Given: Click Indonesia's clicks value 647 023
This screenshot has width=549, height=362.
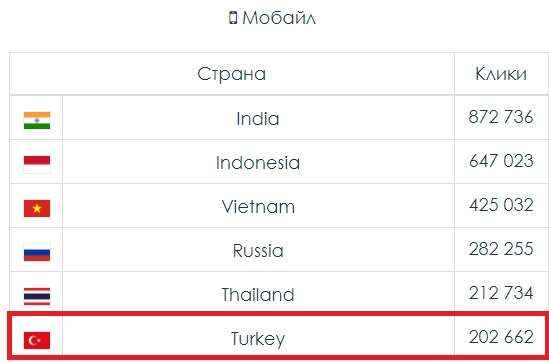Looking at the screenshot, I should [501, 161].
